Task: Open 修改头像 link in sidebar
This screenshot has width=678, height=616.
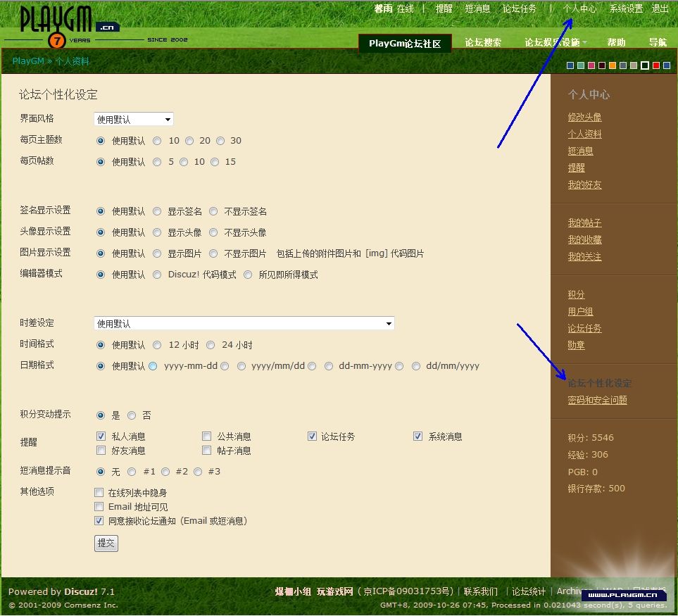Action: coord(584,118)
